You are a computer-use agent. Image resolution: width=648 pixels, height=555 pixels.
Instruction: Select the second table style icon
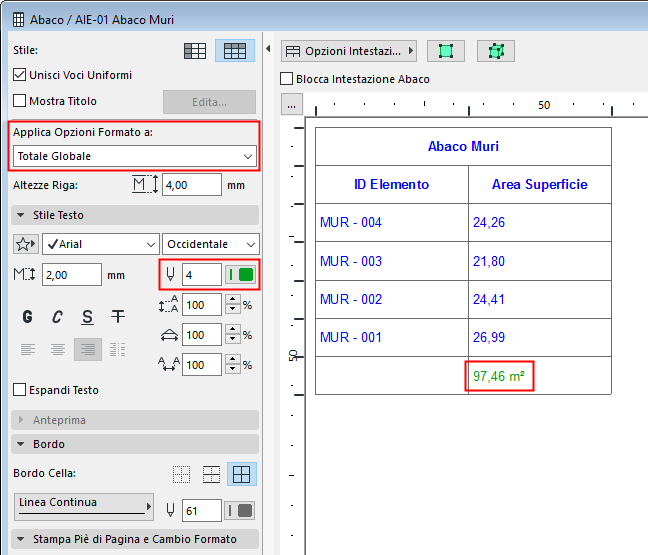pos(235,50)
